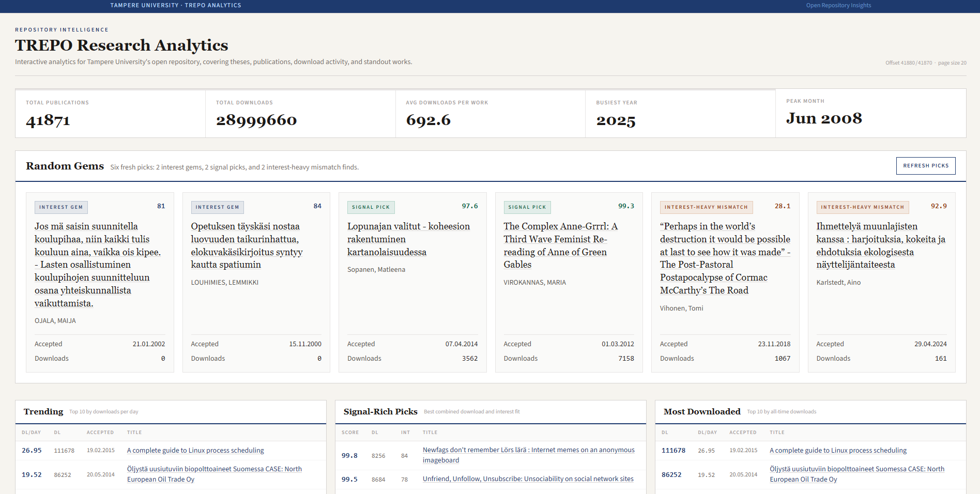Image resolution: width=980 pixels, height=494 pixels.
Task: Click the ACCEPTED column header in Most Downloaded
Action: 743,433
